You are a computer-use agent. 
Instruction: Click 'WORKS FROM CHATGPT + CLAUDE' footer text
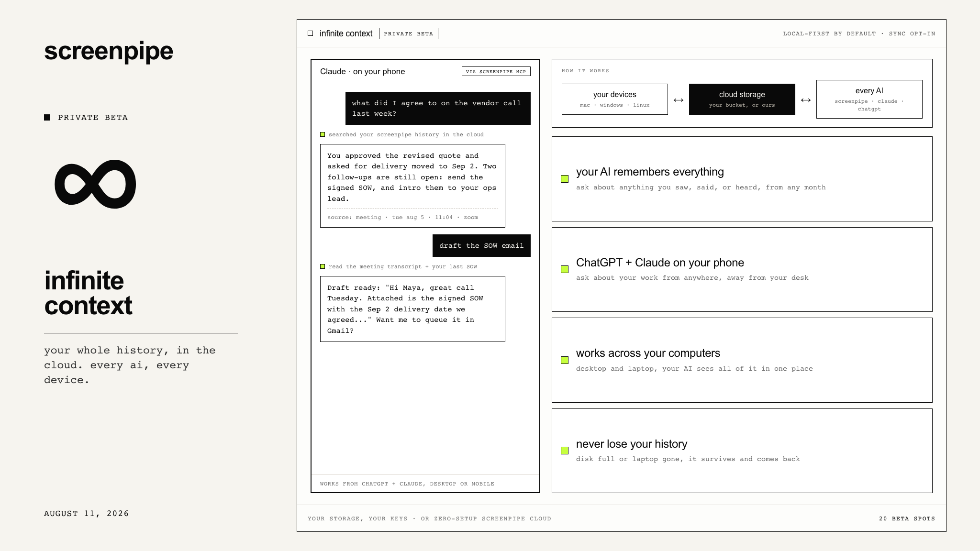407,484
